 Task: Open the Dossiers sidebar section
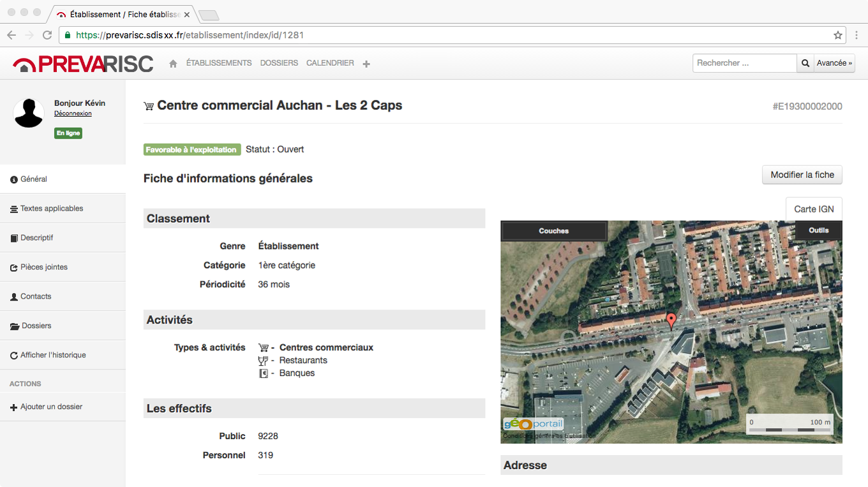(63, 326)
